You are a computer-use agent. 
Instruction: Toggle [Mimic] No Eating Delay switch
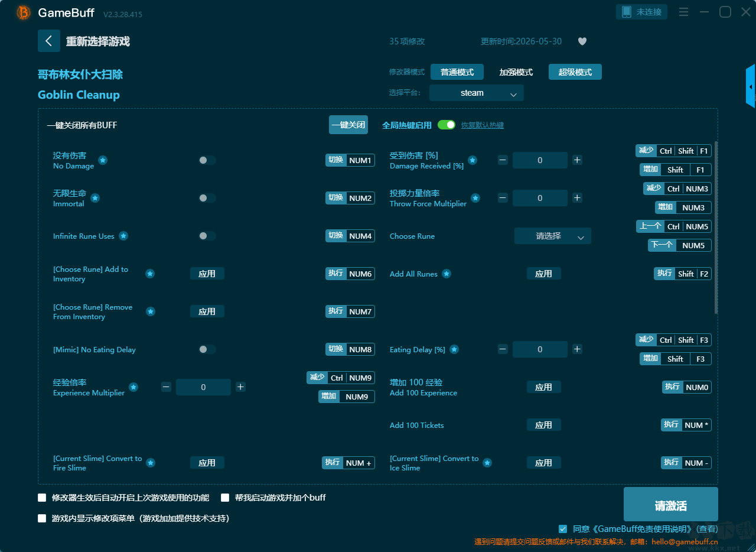coord(207,349)
